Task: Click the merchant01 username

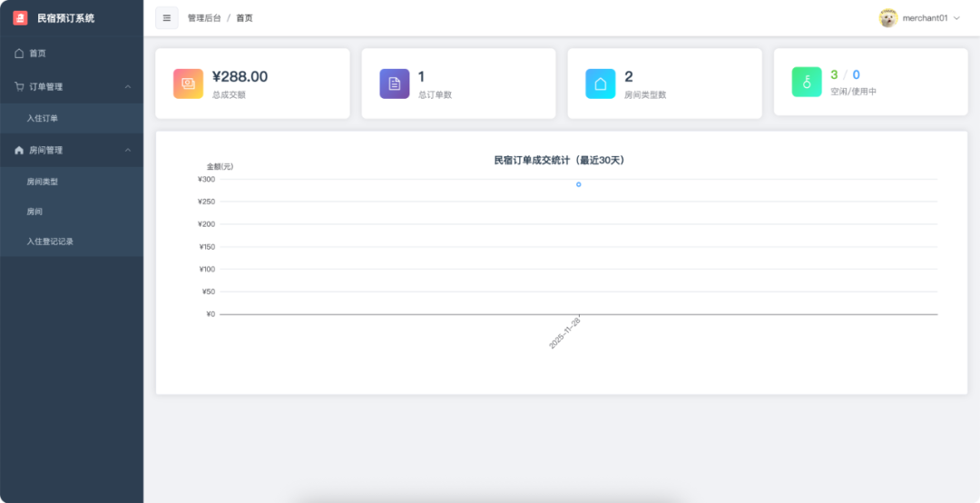Action: point(925,18)
